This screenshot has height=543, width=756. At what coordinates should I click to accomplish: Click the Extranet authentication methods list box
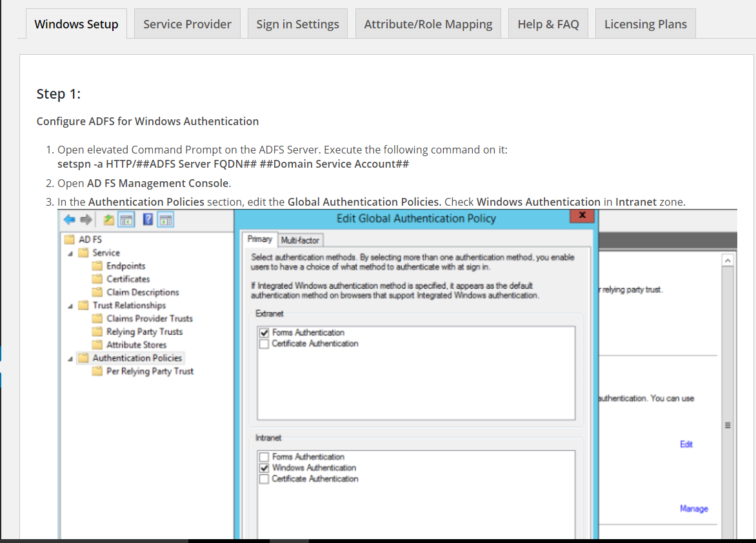tap(416, 373)
